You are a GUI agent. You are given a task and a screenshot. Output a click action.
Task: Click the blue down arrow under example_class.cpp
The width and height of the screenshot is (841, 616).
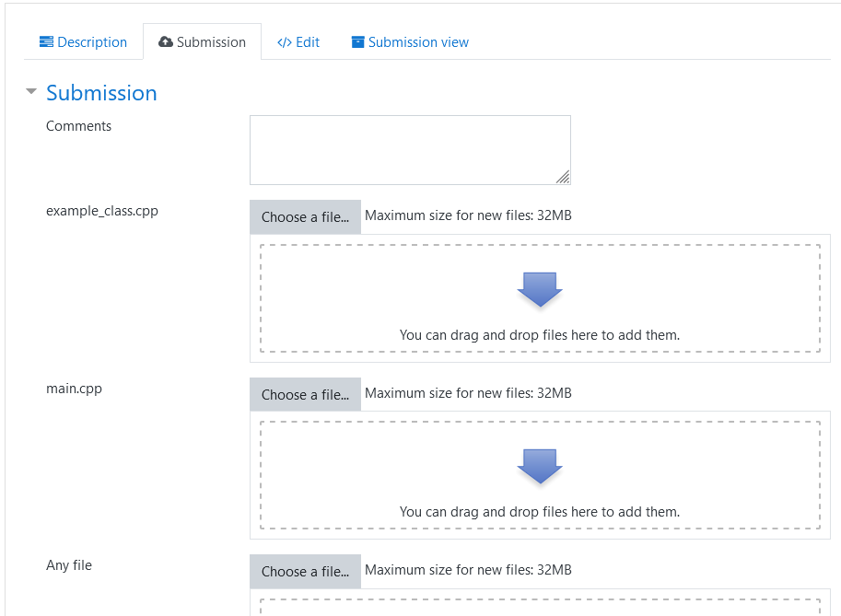pos(540,289)
